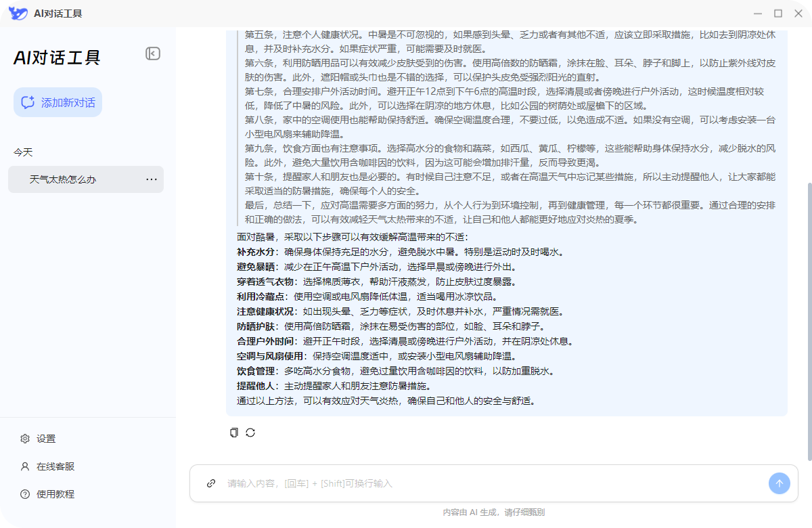Click the 今天 section label
Screen dimensions: 812x528
23,152
